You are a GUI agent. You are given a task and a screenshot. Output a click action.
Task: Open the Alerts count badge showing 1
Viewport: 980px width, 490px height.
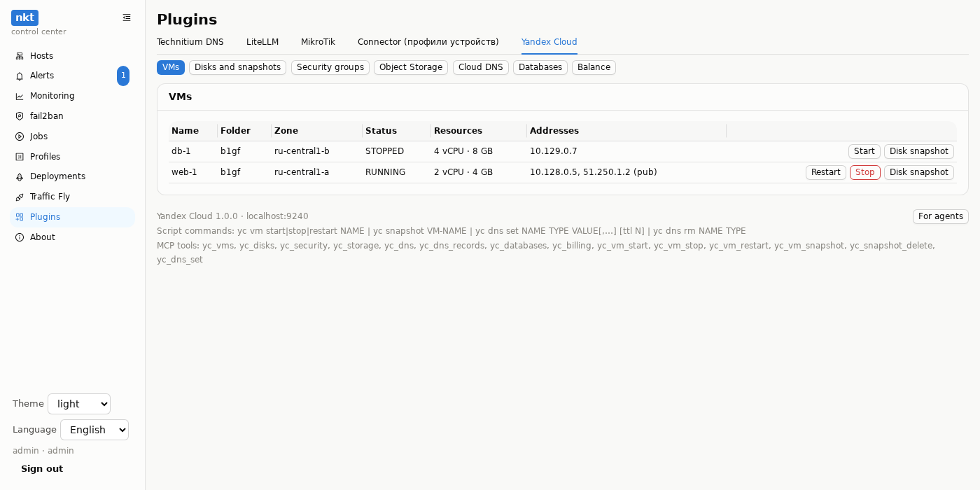coord(123,76)
